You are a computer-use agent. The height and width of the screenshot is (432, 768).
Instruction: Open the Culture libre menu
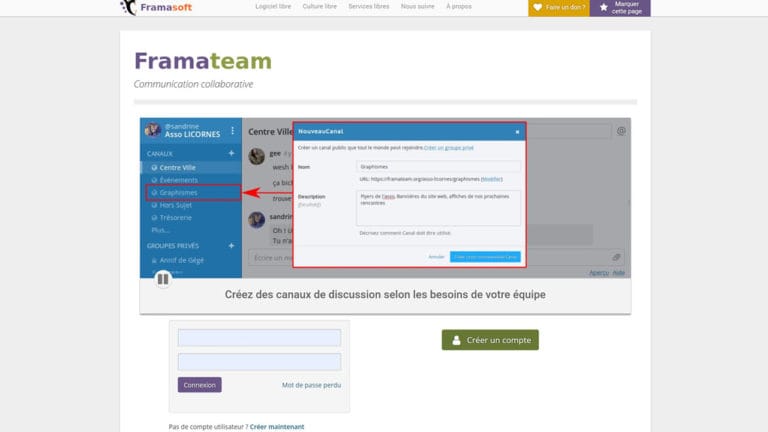319,6
